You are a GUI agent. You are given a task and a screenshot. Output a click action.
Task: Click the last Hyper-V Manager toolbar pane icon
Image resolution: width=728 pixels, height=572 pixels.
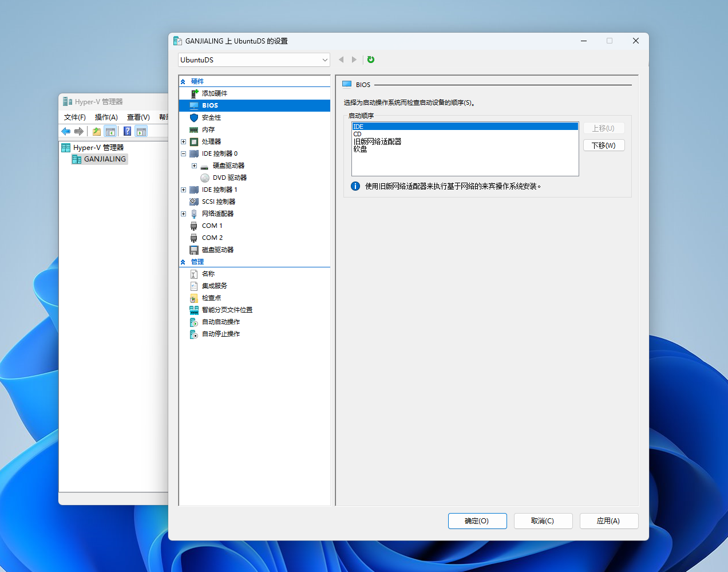[x=141, y=131]
